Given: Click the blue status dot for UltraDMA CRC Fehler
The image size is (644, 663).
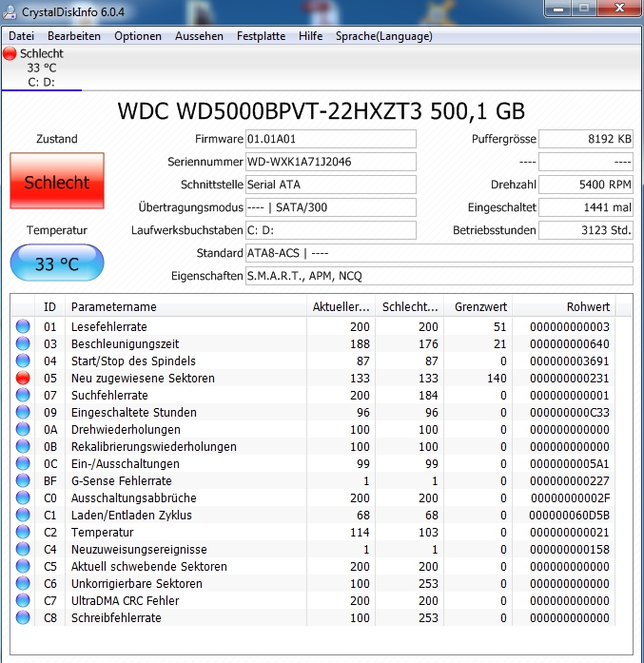Looking at the screenshot, I should click(x=23, y=600).
